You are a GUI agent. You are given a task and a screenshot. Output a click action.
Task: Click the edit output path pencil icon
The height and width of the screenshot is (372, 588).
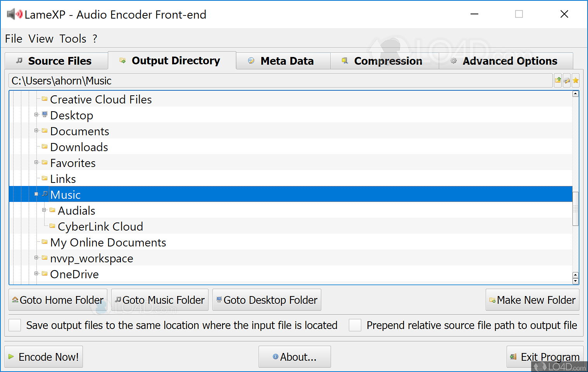(x=567, y=81)
